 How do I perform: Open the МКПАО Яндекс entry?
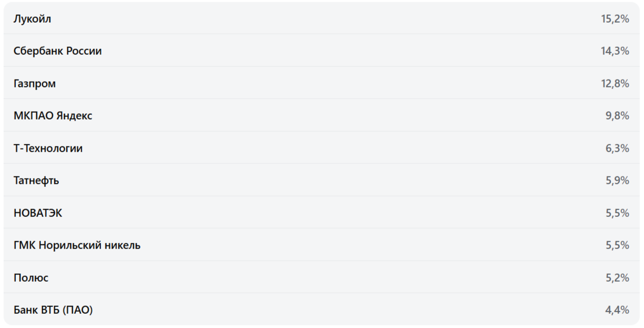(53, 116)
